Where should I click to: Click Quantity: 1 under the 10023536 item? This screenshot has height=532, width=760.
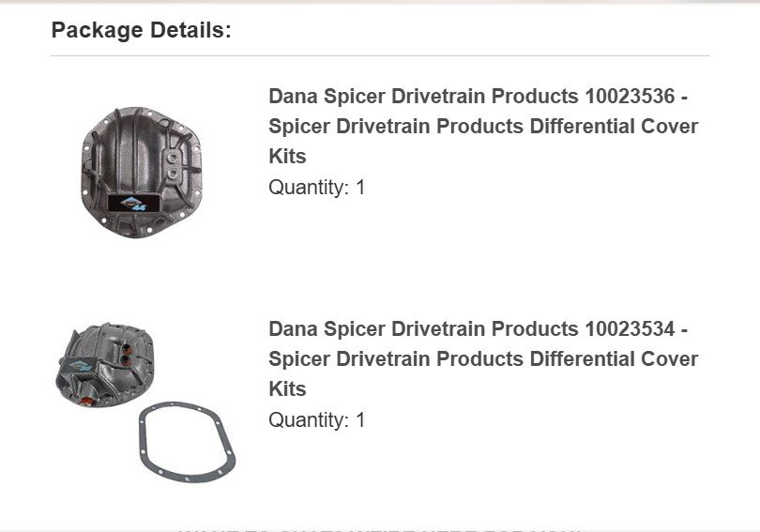click(317, 187)
